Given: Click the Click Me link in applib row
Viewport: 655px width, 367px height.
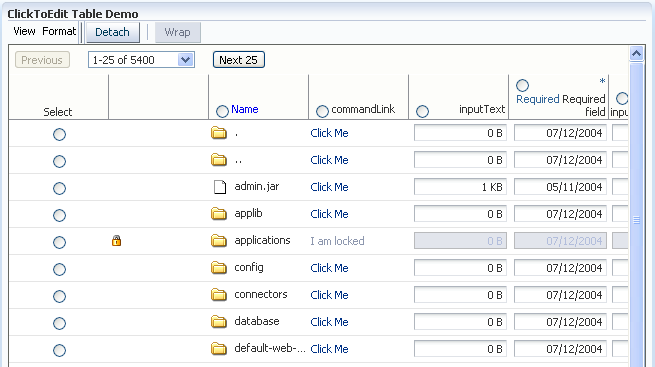Looking at the screenshot, I should [329, 214].
